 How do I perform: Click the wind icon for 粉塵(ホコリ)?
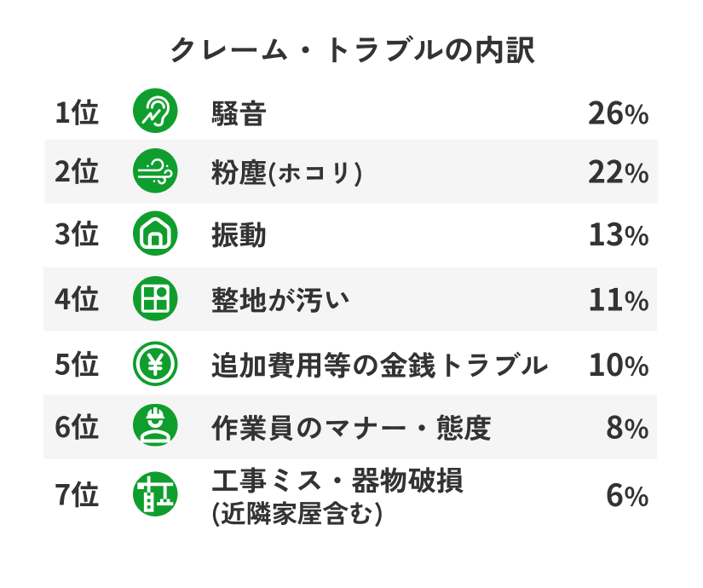point(155,173)
